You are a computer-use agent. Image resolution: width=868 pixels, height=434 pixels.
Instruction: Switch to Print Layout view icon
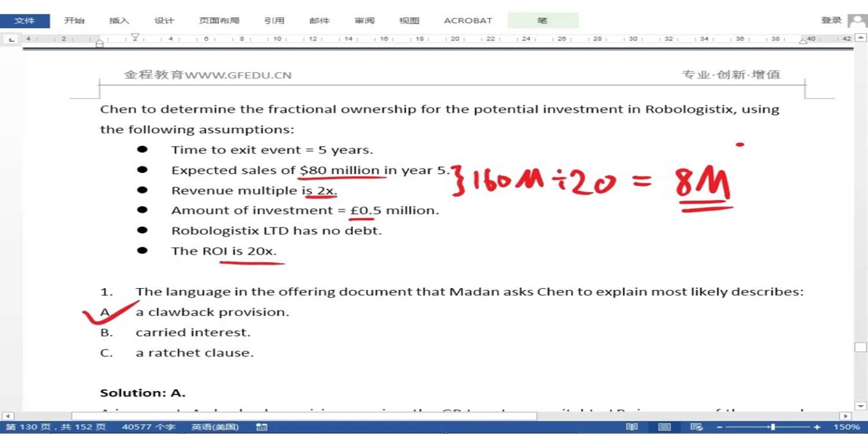(x=665, y=427)
